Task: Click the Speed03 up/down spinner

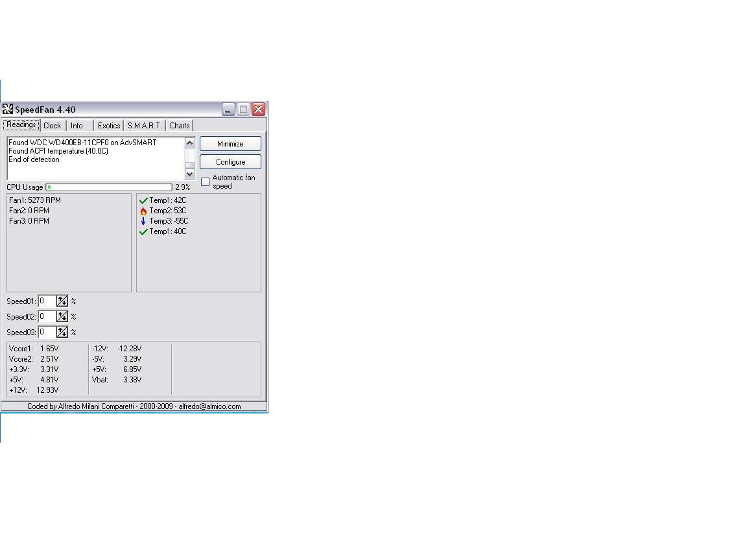Action: click(x=62, y=332)
